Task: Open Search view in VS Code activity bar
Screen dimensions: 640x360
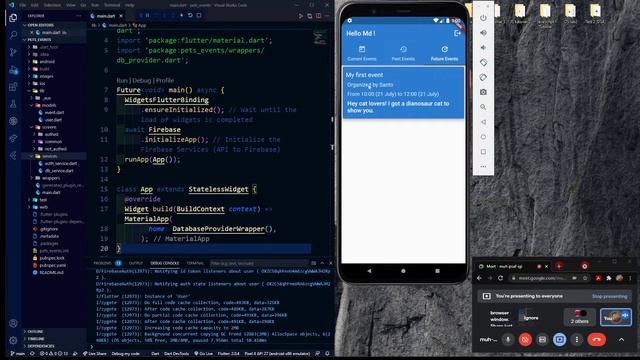Action: point(13,35)
